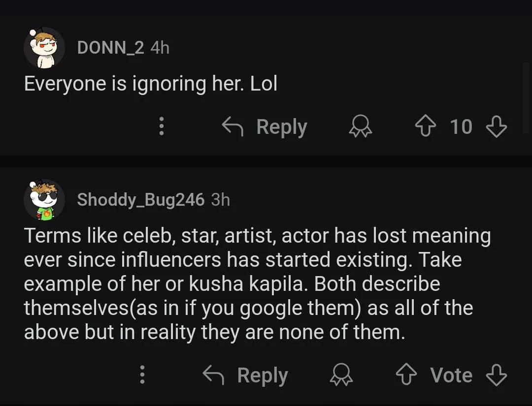Screen dimensions: 532x406
Task: Upvote Shoddy_Bug246's comment
Action: [406, 375]
